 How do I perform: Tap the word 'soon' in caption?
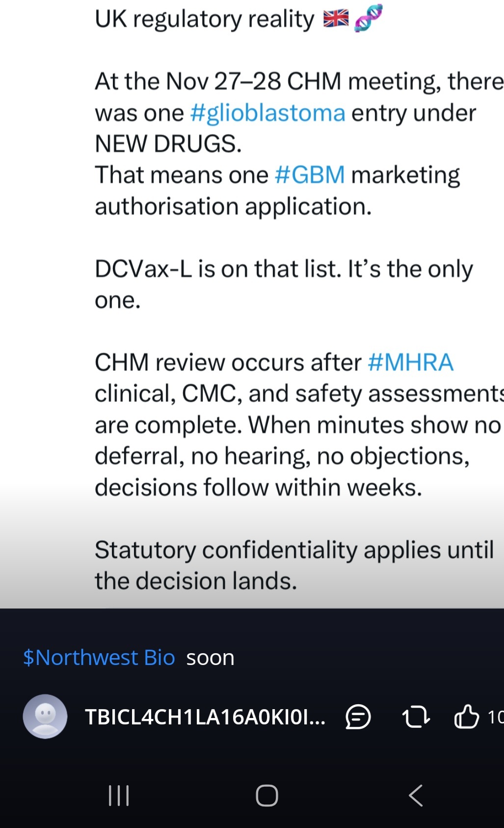(210, 658)
